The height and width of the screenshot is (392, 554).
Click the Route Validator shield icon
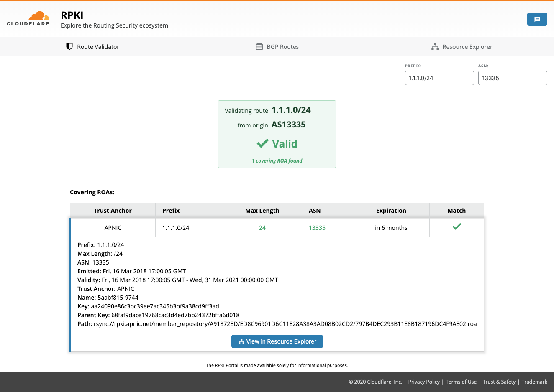[69, 46]
